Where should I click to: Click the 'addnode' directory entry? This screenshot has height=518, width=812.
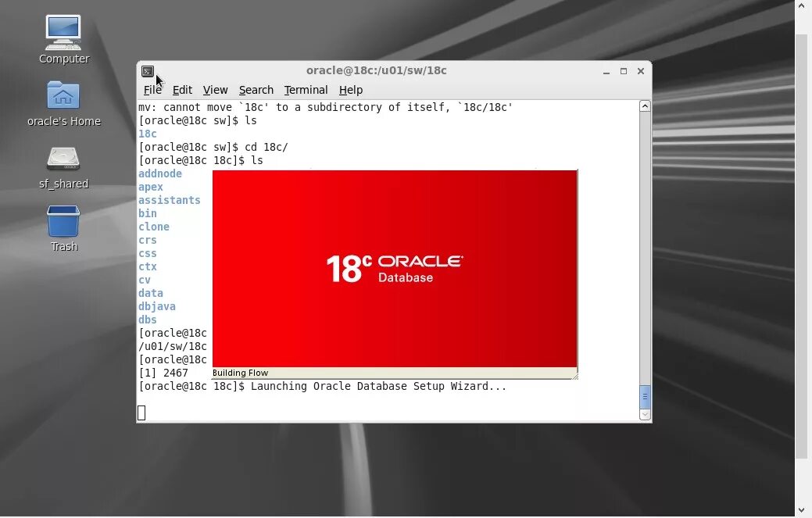click(160, 174)
